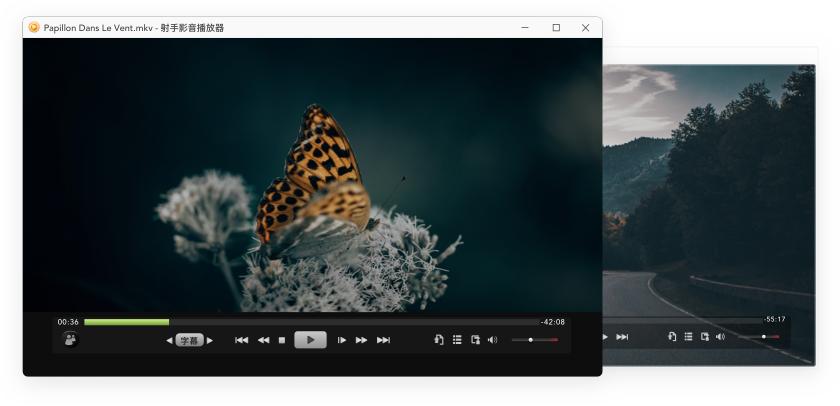The height and width of the screenshot is (406, 840).
Task: Click the capture/lock icon next to the speaker
Action: point(475,340)
